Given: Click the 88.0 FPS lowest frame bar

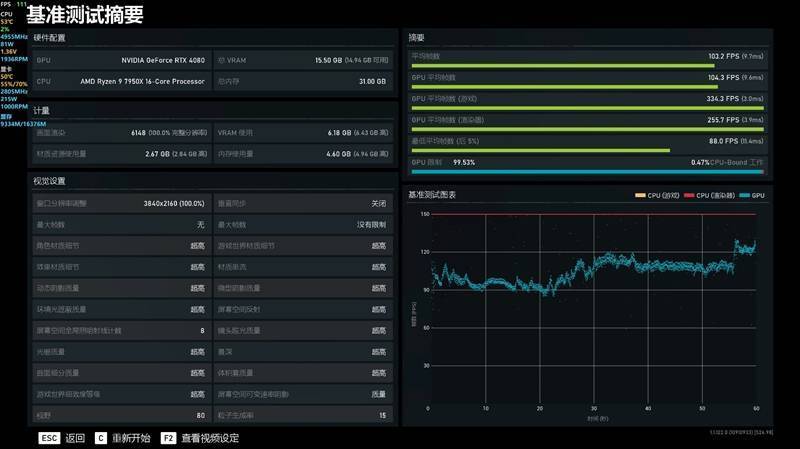Looking at the screenshot, I should point(541,151).
